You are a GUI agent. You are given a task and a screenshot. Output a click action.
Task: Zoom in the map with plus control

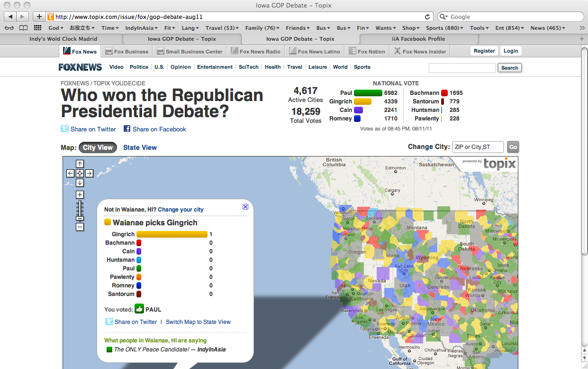(x=80, y=194)
